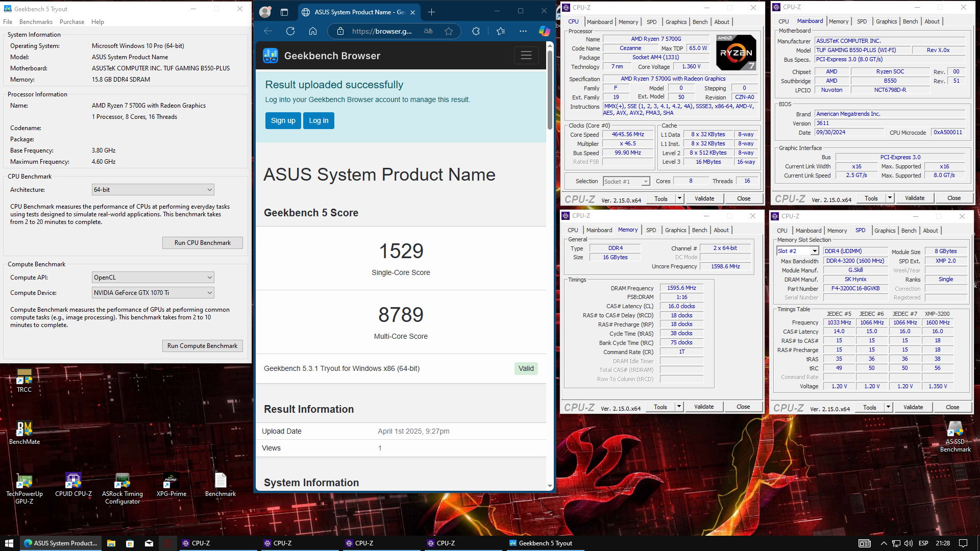Open BenchMate desktop icon
This screenshot has height=551, width=980.
click(x=24, y=433)
